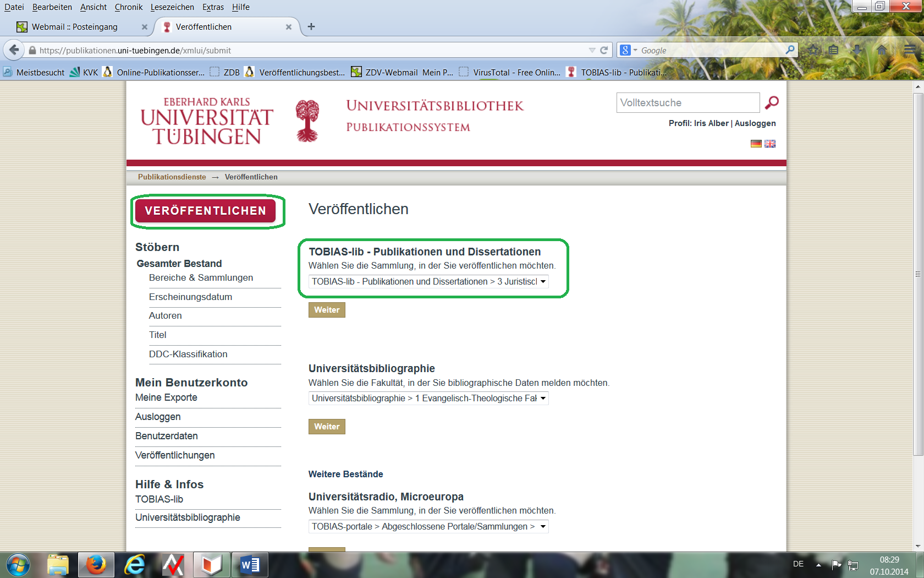
Task: Launch Internet Explorer from the taskbar
Action: (135, 565)
